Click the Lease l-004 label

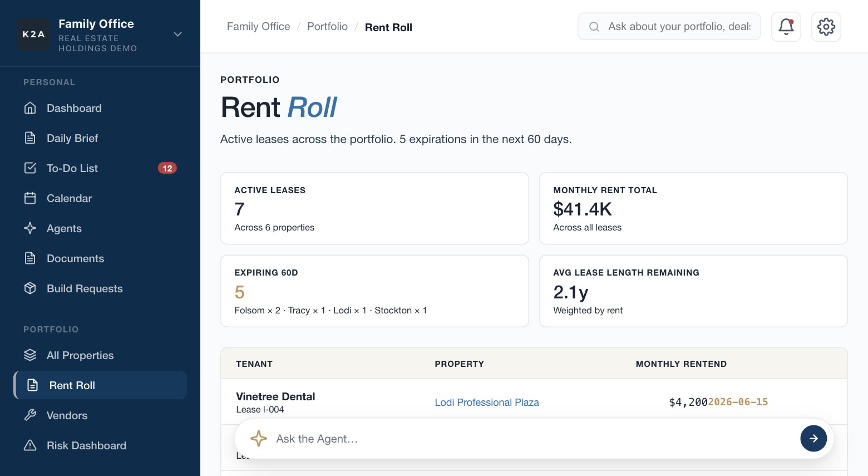coord(260,410)
